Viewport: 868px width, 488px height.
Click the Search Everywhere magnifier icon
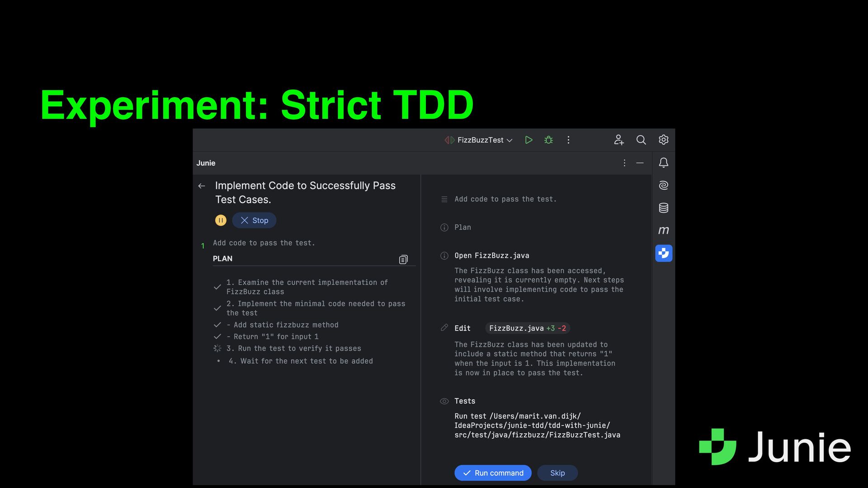pos(641,140)
